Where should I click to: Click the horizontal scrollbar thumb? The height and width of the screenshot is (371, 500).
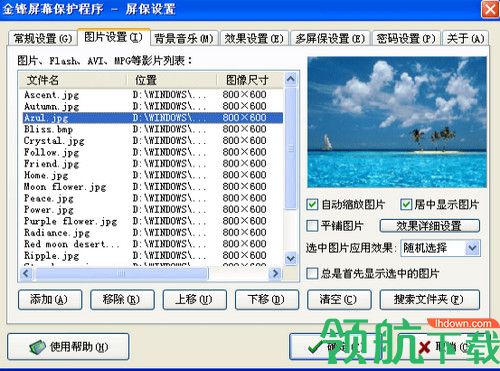point(121,274)
